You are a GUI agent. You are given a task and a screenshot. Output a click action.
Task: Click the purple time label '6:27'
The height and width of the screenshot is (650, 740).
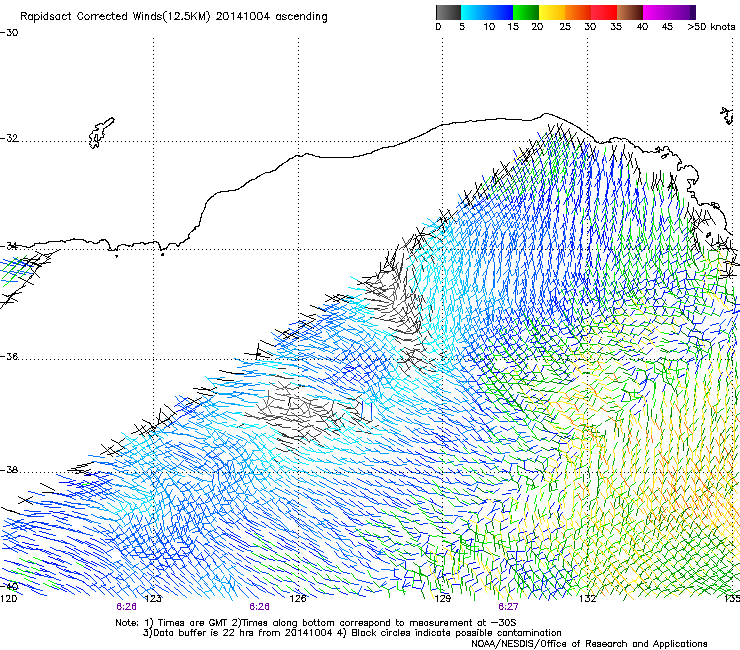pyautogui.click(x=508, y=607)
